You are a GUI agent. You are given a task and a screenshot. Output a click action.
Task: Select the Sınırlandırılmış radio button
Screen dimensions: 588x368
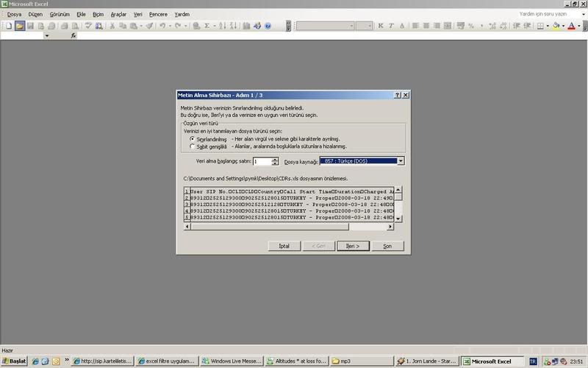pyautogui.click(x=192, y=139)
